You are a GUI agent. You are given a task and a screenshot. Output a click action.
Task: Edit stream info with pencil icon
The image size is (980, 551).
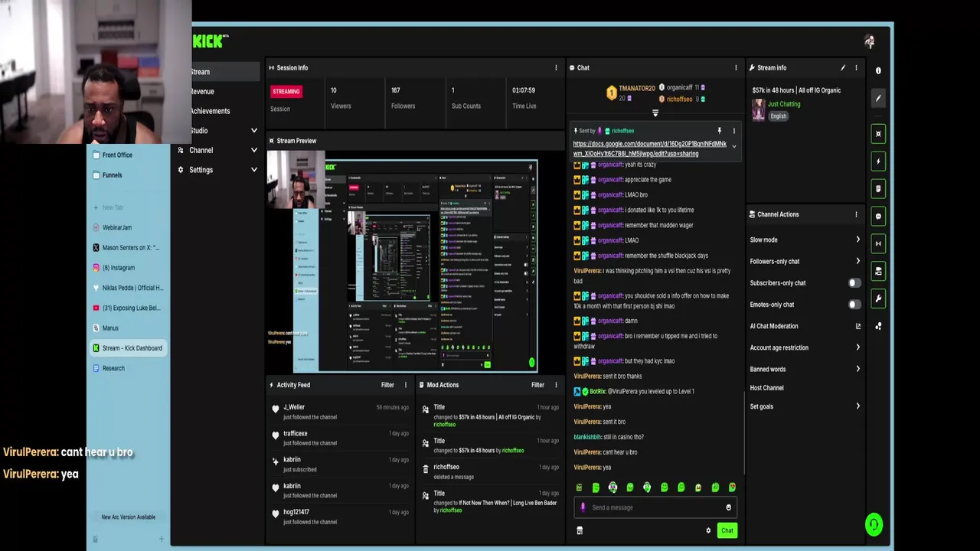(843, 67)
